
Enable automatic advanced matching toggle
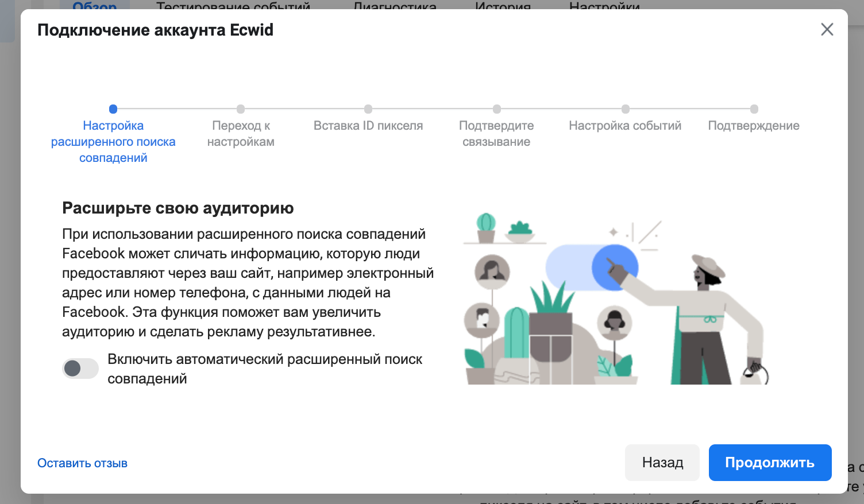tap(80, 369)
